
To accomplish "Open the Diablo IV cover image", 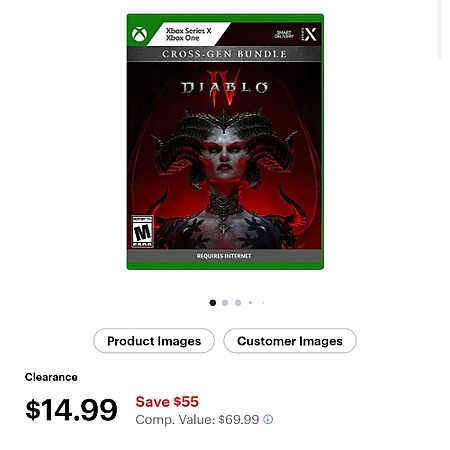I will pyautogui.click(x=225, y=142).
